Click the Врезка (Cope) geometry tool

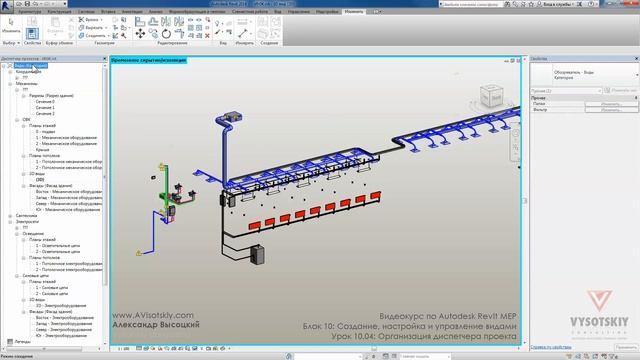90,20
